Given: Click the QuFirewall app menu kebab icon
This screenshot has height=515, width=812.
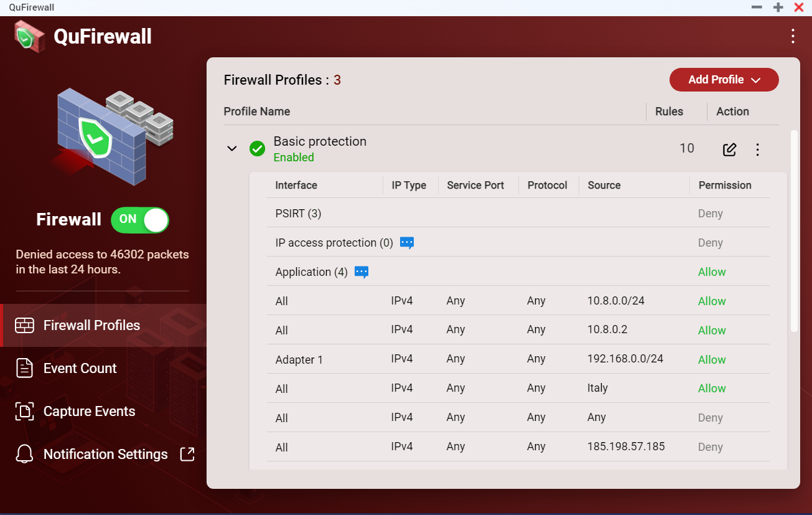Looking at the screenshot, I should click(793, 36).
